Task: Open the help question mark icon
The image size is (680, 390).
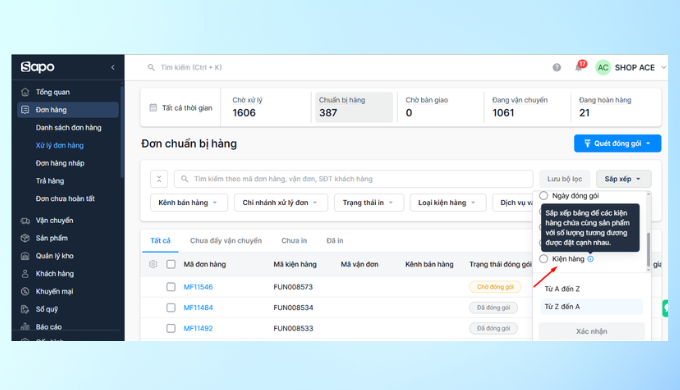Action: click(x=556, y=67)
